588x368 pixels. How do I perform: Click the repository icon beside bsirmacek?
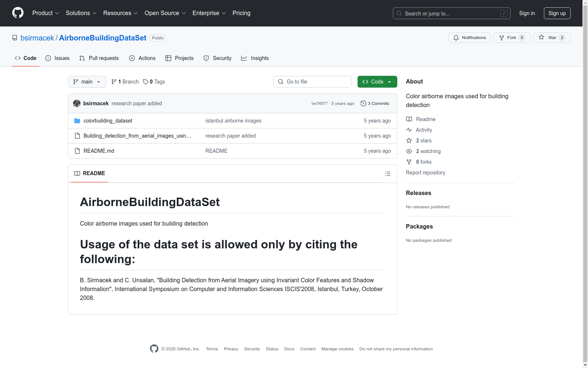pos(15,38)
